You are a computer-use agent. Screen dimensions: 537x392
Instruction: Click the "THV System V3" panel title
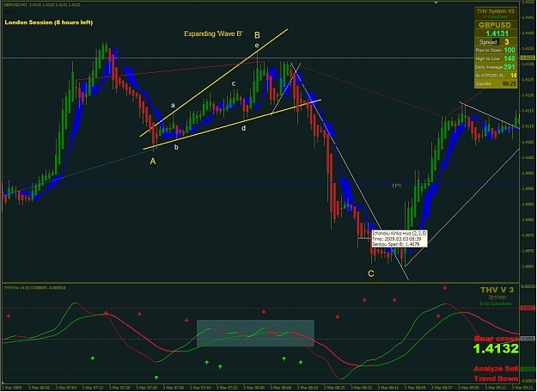[x=495, y=11]
